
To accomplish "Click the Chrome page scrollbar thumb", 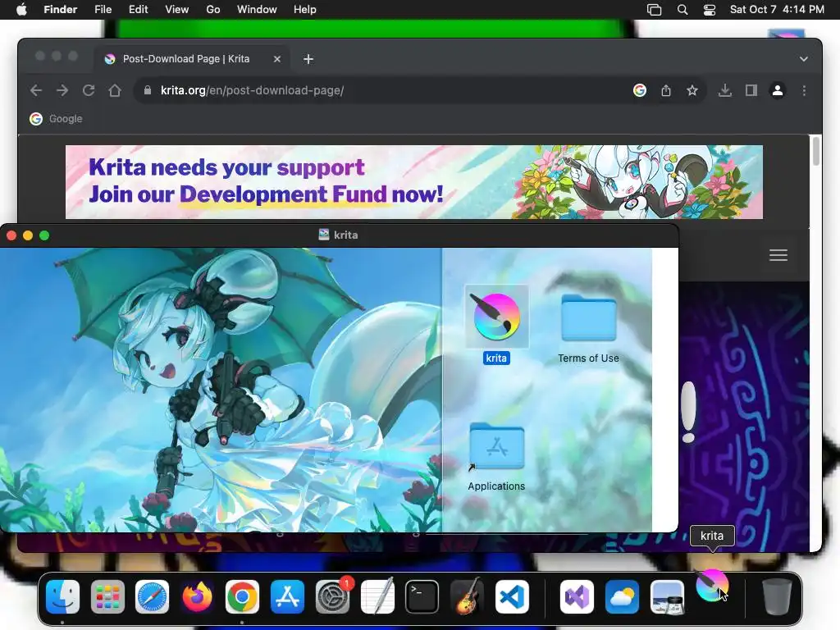I will pos(816,151).
